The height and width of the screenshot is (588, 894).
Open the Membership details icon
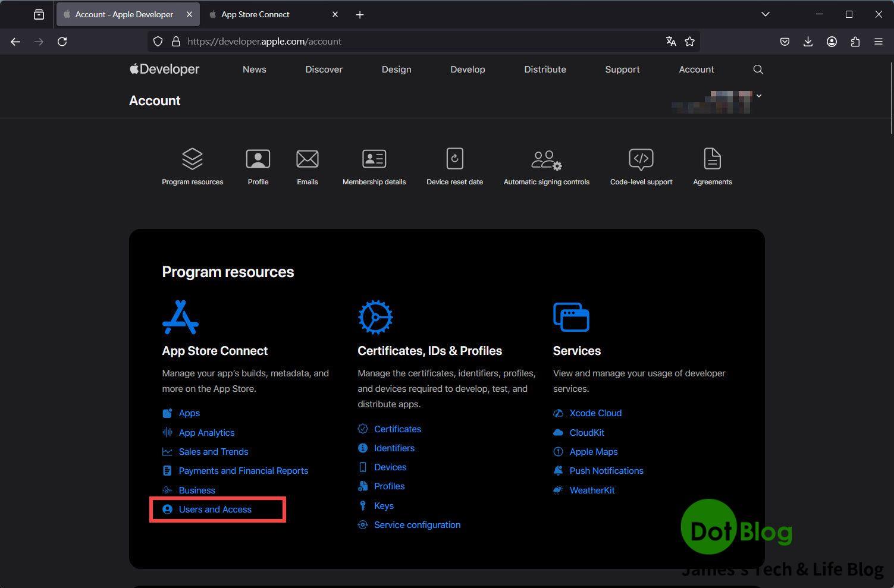click(374, 159)
